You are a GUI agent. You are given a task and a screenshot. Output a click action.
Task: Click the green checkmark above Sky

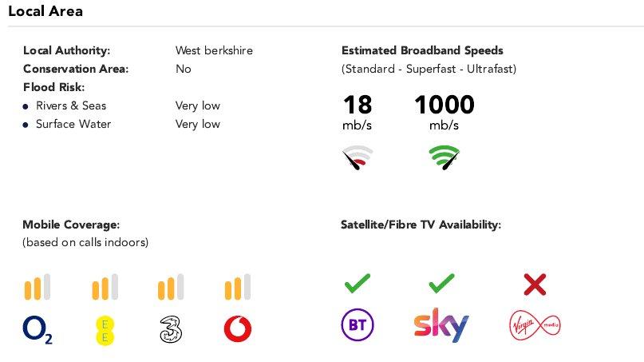click(441, 284)
